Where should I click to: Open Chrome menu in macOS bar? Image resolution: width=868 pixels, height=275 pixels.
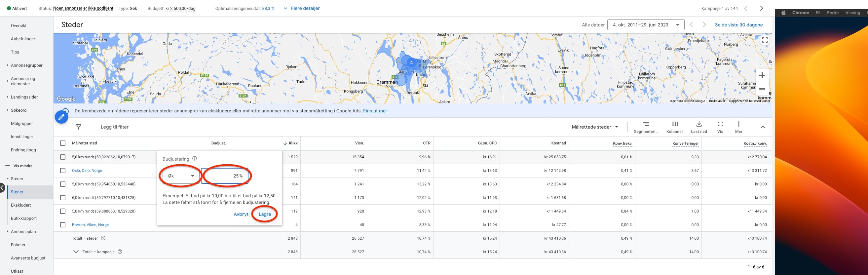800,13
